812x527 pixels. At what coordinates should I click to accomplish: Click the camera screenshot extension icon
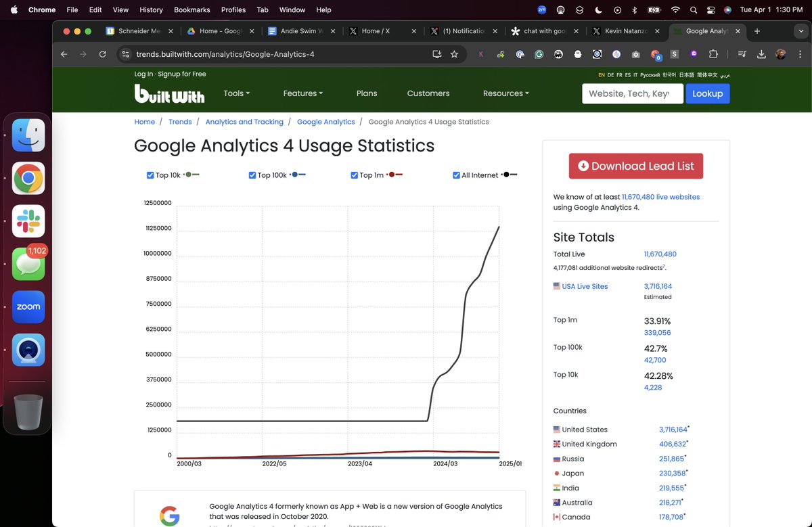(x=635, y=54)
